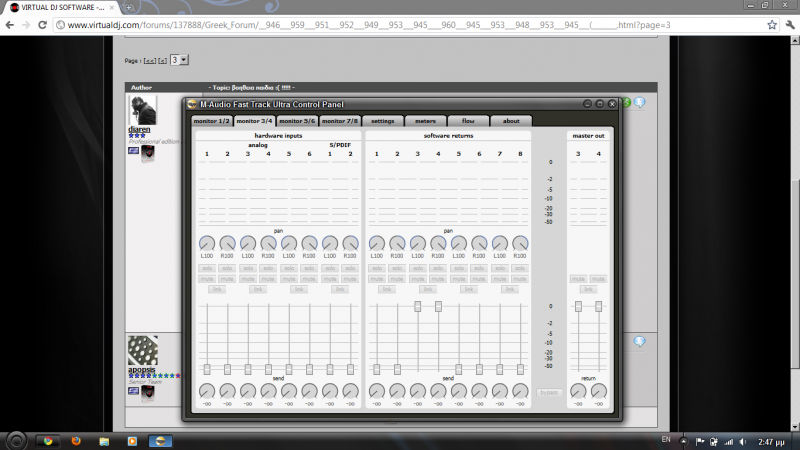Switch to the monitor 5/6 tab
The height and width of the screenshot is (450, 800).
click(x=297, y=121)
